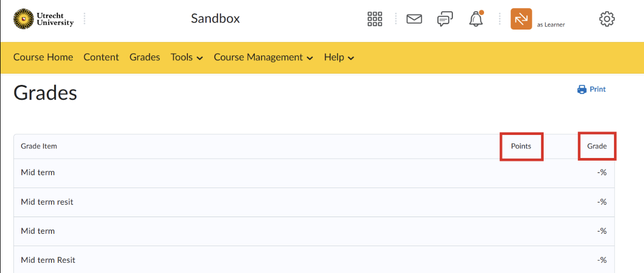Viewport: 644px width, 273px height.
Task: Open the settings gear icon
Action: (x=606, y=19)
